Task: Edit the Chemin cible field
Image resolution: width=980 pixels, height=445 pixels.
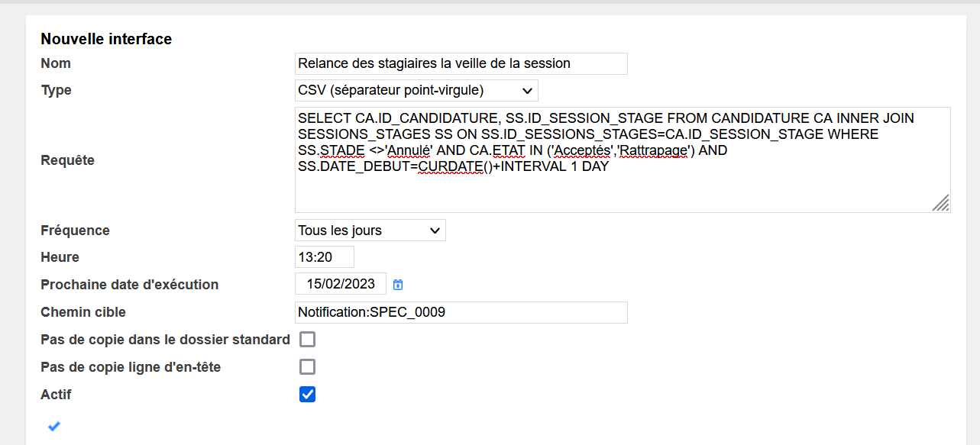Action: [x=461, y=312]
